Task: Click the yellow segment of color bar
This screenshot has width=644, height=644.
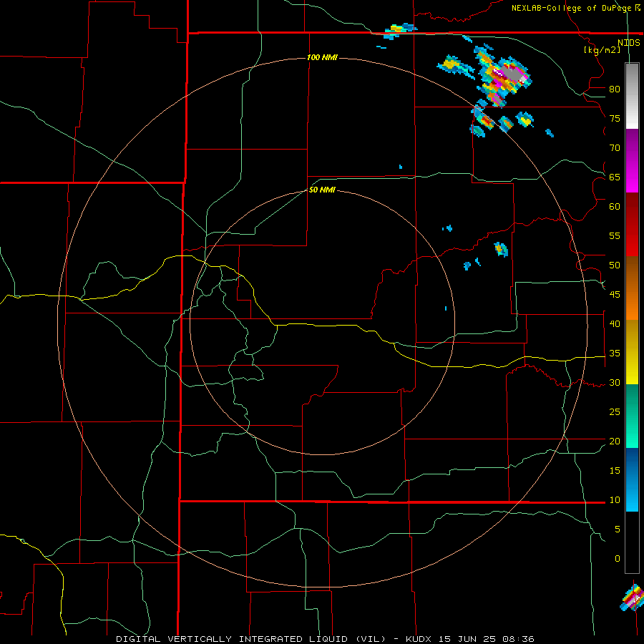Action: 632,352
